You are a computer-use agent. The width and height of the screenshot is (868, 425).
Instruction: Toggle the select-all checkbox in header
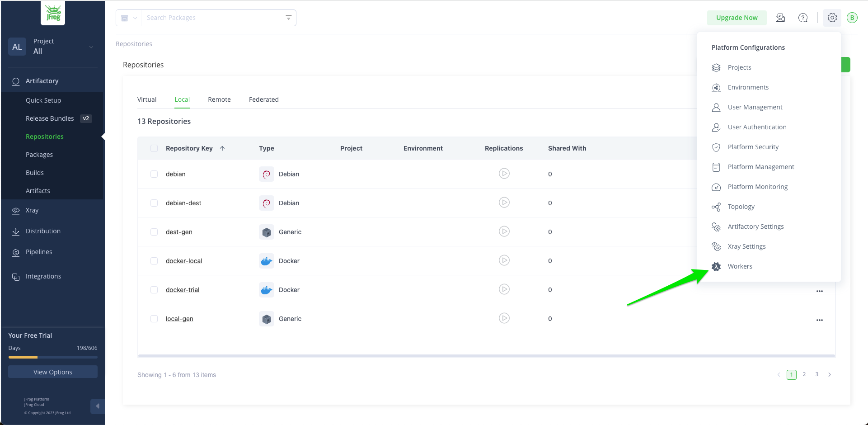point(154,148)
